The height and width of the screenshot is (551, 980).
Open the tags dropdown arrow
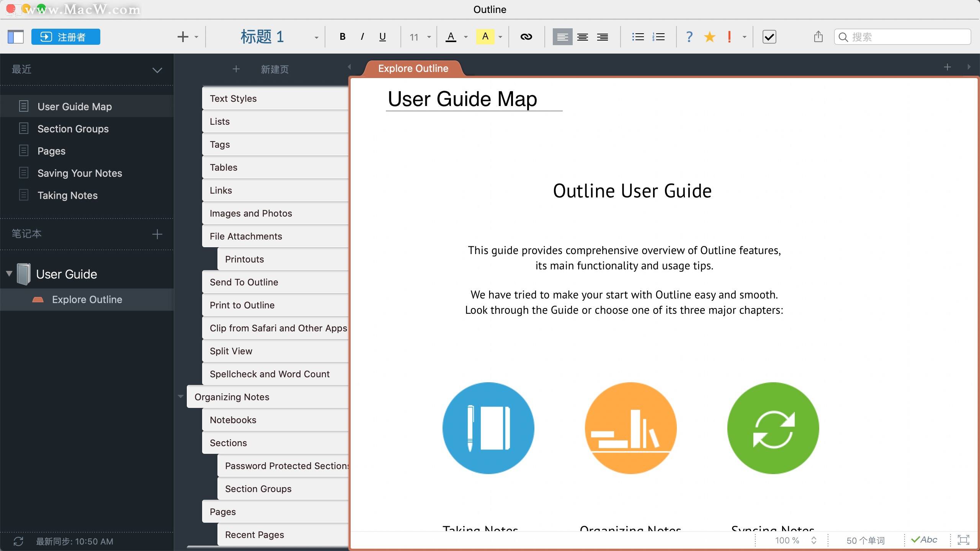coord(745,37)
